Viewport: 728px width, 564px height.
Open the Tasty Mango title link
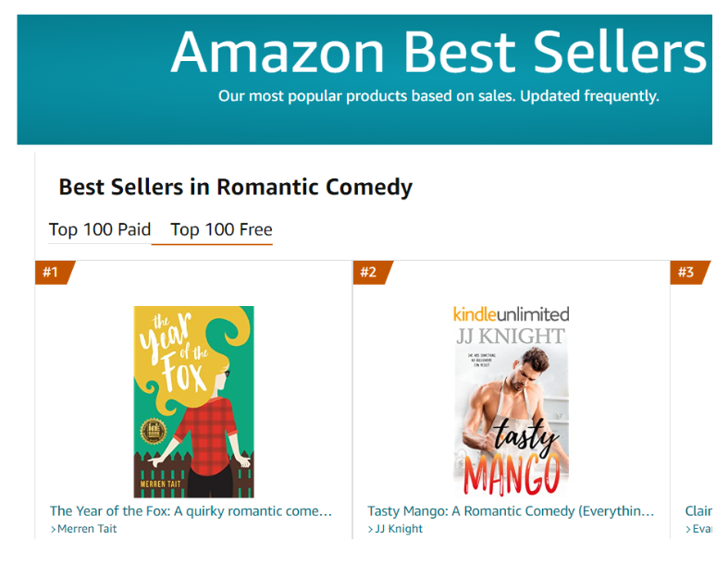point(511,510)
